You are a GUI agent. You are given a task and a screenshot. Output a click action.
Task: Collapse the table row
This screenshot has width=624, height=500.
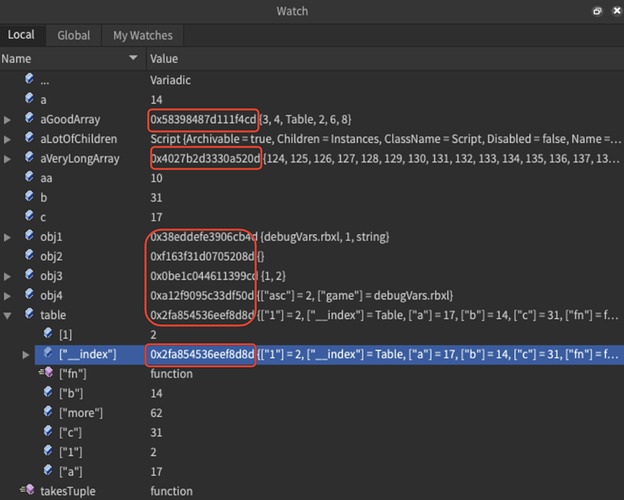coord(7,316)
